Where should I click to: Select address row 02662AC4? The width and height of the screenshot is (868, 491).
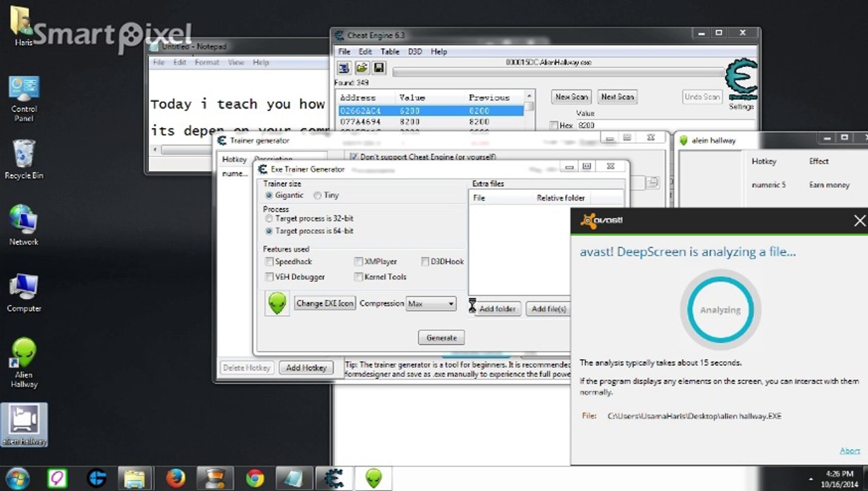coord(431,110)
